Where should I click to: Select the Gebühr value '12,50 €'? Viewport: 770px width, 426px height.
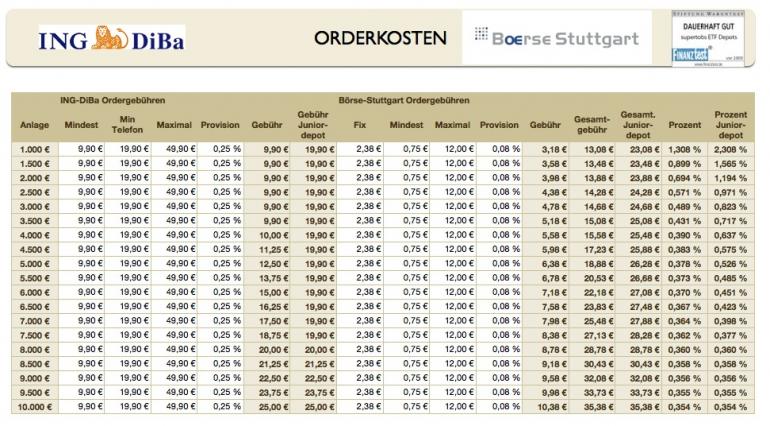(274, 264)
